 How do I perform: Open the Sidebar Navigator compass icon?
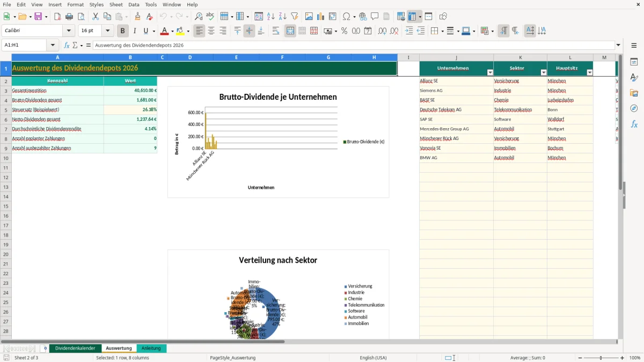pos(634,109)
